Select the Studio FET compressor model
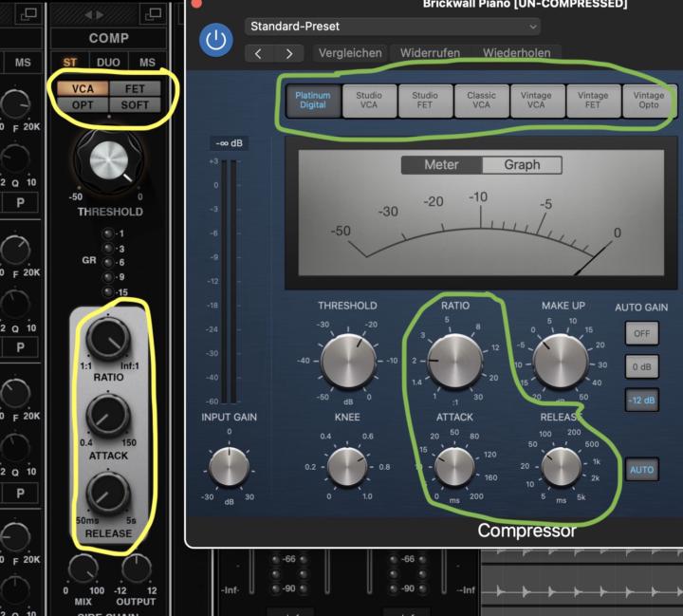This screenshot has height=616, width=683. [425, 101]
